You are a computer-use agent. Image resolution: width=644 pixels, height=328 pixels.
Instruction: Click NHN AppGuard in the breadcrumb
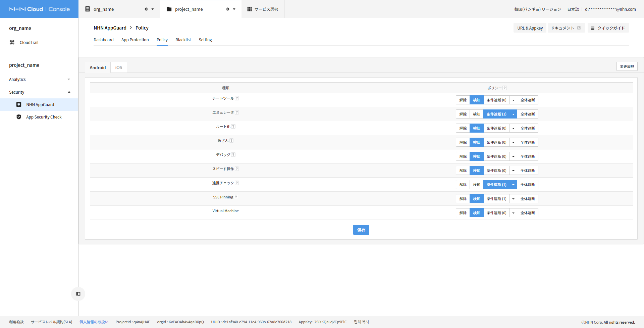click(x=110, y=28)
